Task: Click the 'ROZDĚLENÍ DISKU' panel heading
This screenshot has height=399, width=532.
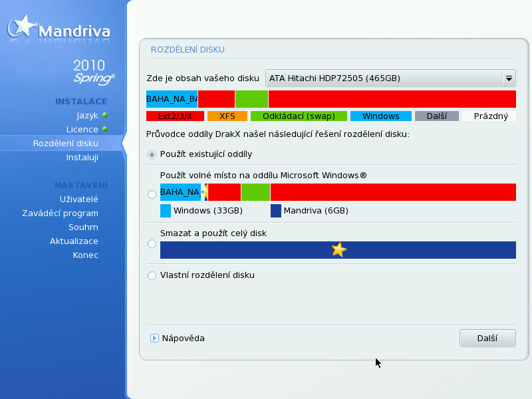Action: pyautogui.click(x=188, y=50)
